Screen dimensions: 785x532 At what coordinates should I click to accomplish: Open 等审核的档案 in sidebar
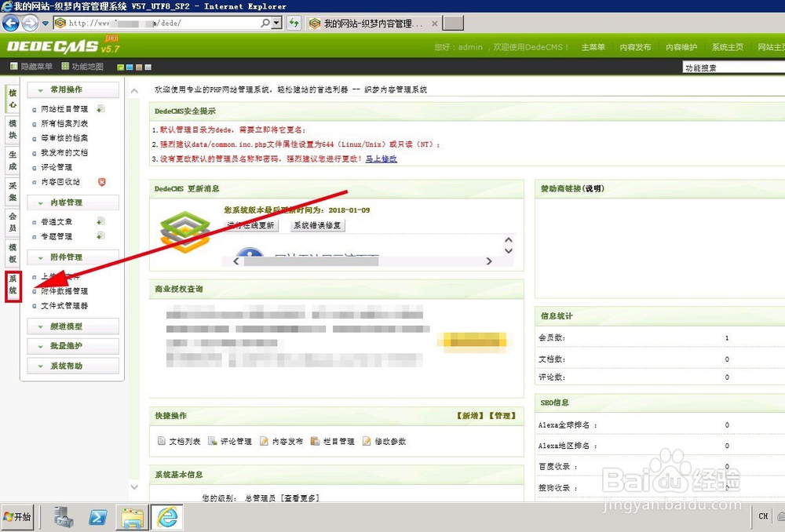point(64,138)
